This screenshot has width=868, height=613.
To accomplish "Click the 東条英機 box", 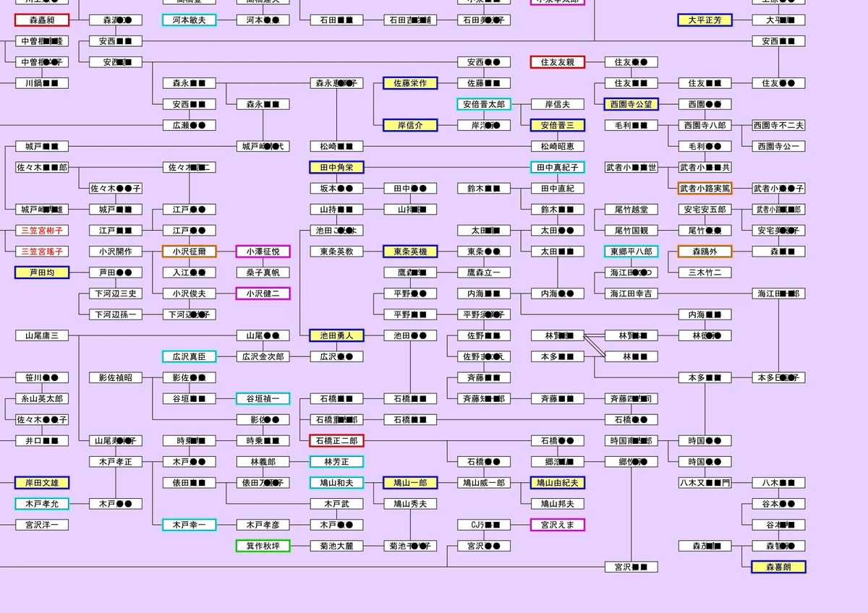I will (x=410, y=252).
